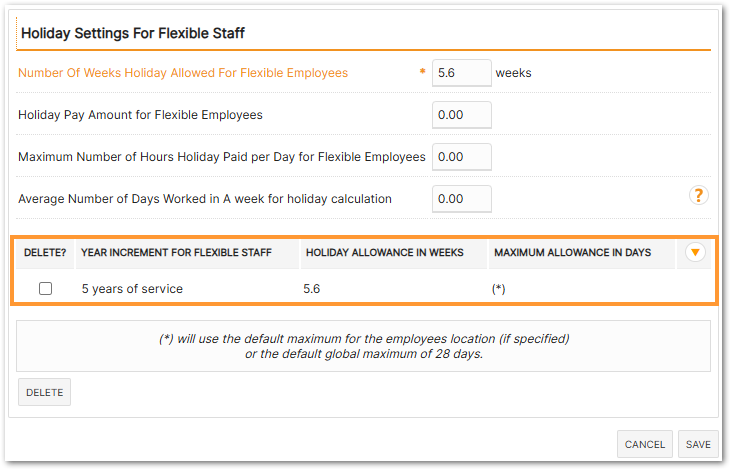Click the Number Of Weeks Holiday Allowed label
Image resolution: width=731 pixels, height=470 pixels.
coord(183,73)
